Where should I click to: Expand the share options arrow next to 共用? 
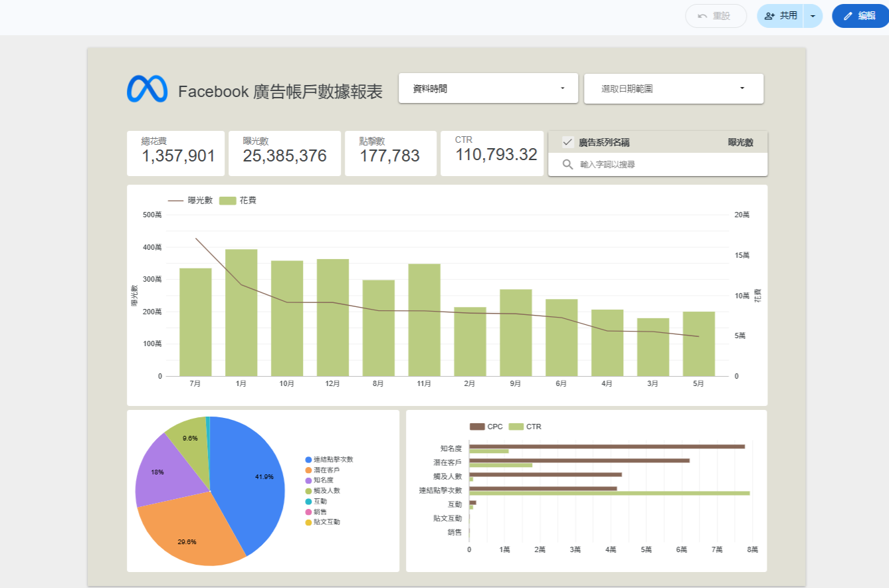click(x=813, y=16)
